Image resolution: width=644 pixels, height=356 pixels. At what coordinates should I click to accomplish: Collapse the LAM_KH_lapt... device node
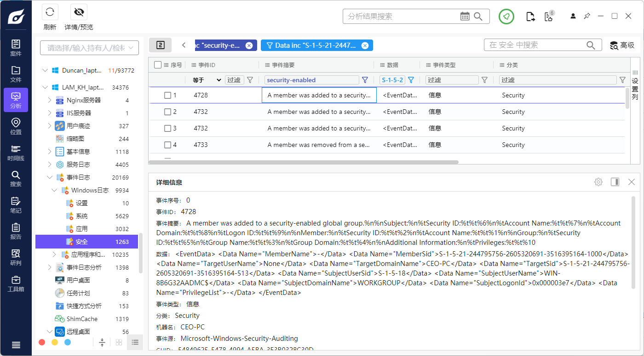(45, 87)
